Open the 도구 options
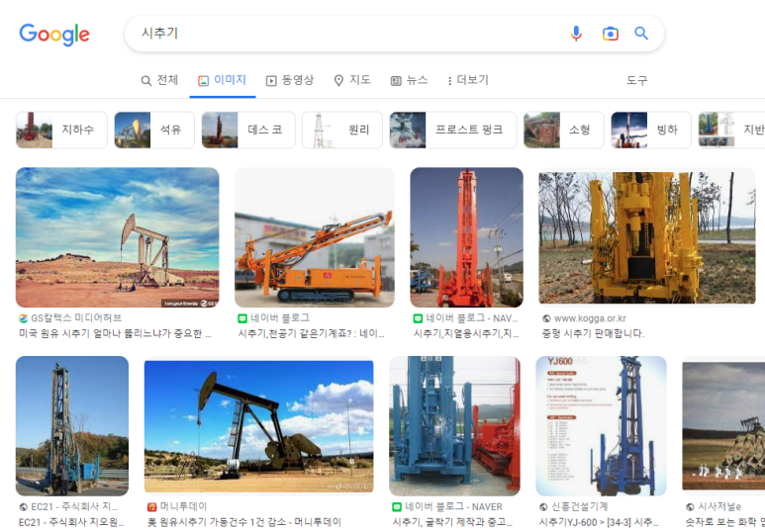Image resolution: width=765 pixels, height=532 pixels. [x=636, y=80]
